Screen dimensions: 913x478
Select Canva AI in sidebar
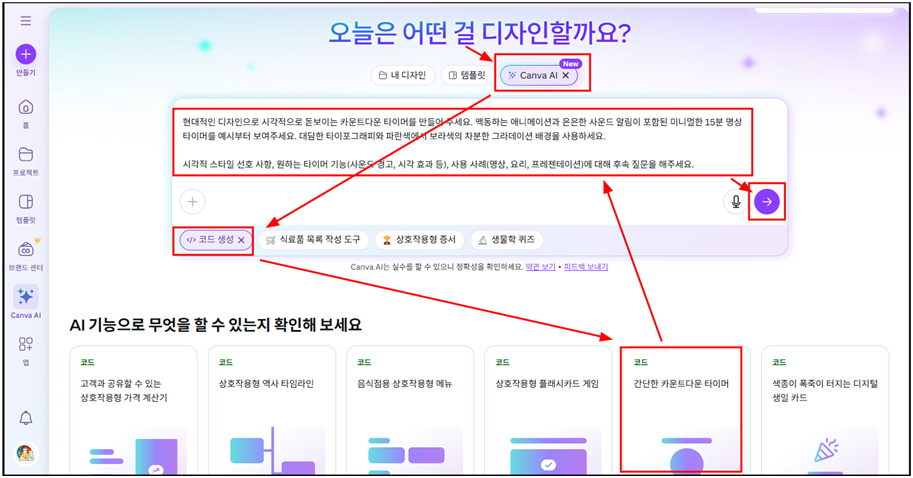(x=26, y=302)
